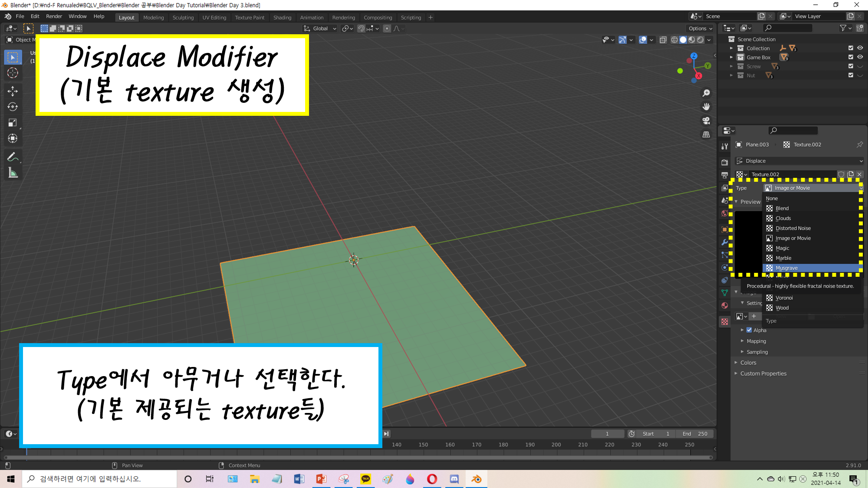
Task: Open the Global transform orientation dropdown
Action: (x=320, y=29)
